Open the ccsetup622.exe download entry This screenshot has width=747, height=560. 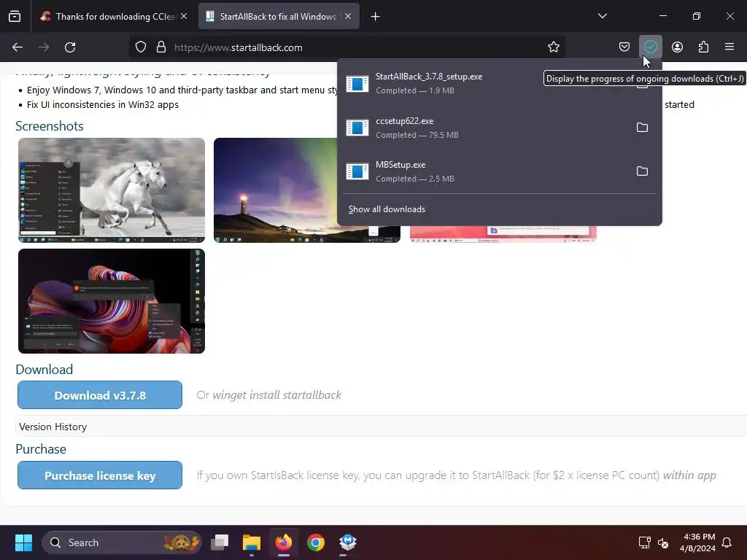pyautogui.click(x=484, y=128)
